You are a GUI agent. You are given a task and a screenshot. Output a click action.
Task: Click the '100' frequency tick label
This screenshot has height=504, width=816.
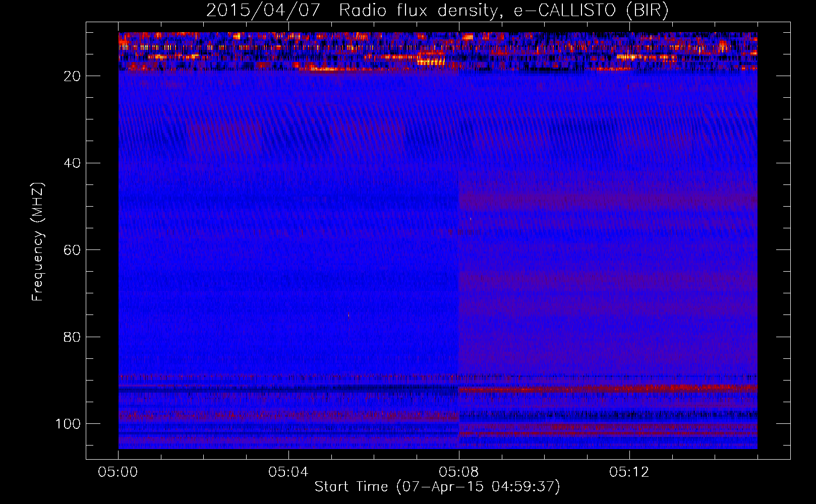click(x=68, y=424)
